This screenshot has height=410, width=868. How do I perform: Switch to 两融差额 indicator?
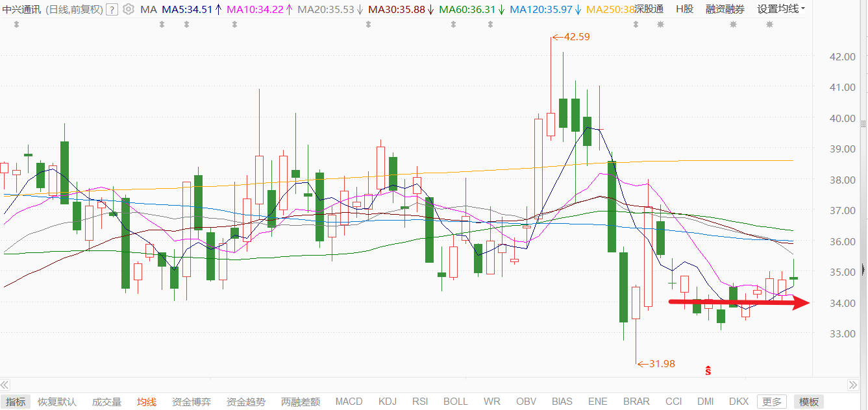tap(301, 402)
